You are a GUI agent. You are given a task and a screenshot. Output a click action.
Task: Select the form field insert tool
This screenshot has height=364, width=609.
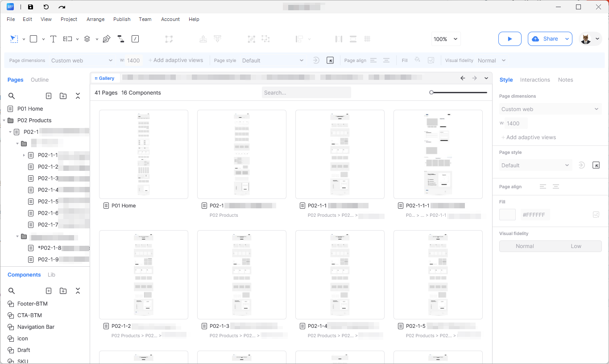67,39
